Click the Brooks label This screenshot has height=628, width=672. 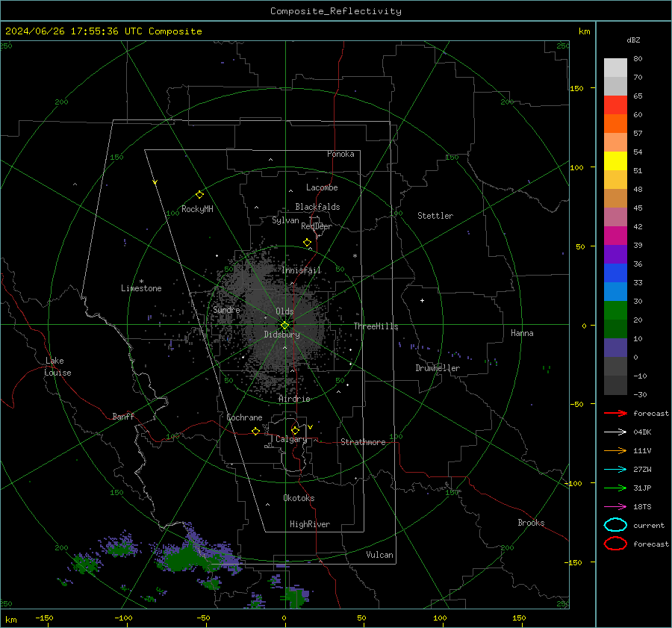[x=531, y=523]
